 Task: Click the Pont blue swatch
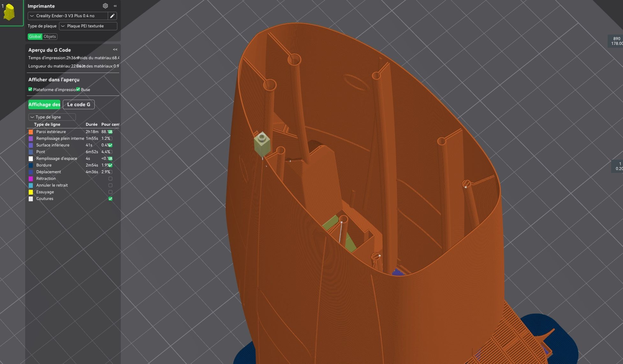pos(31,152)
